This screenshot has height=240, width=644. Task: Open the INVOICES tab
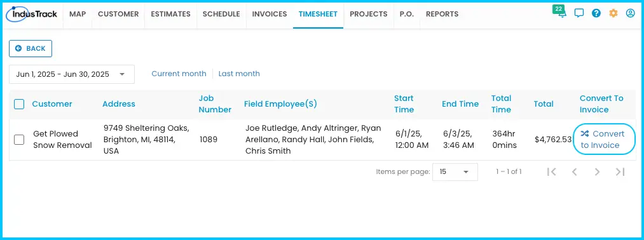[x=270, y=15]
